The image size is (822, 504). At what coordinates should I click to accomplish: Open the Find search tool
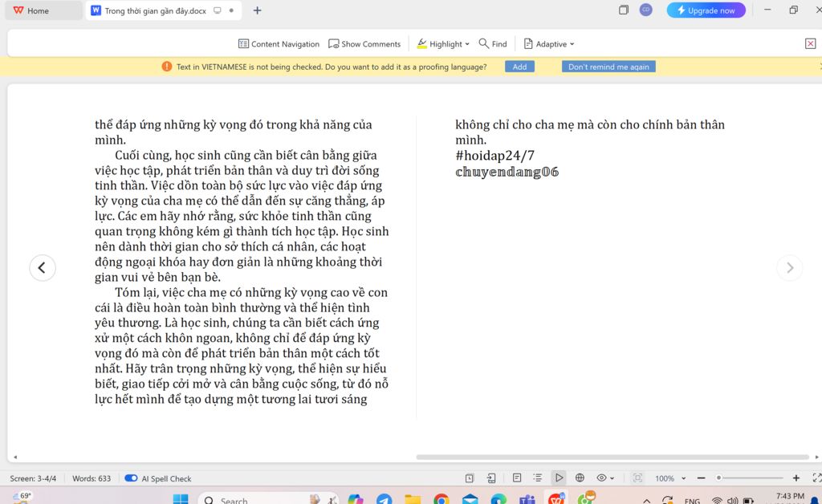pos(493,44)
